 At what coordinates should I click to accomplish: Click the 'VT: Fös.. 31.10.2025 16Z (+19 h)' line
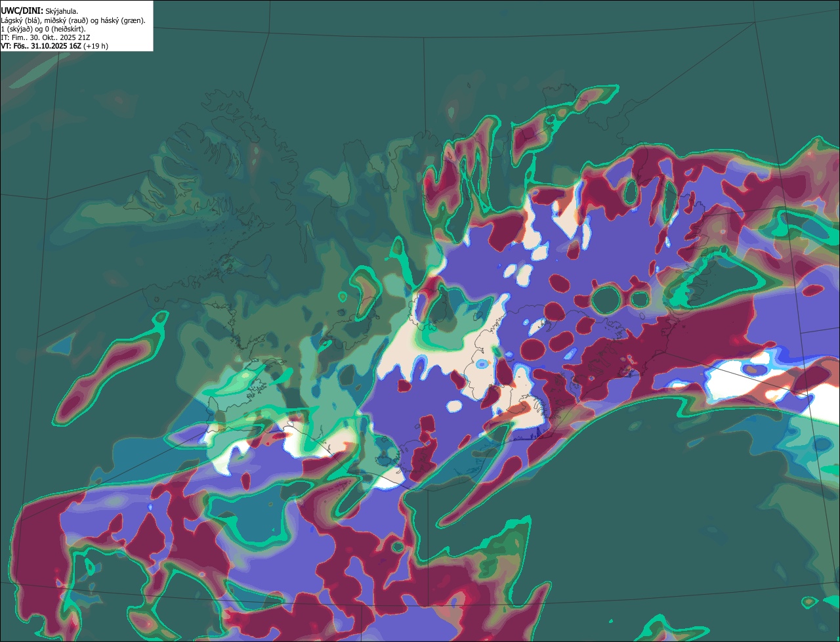coord(54,46)
